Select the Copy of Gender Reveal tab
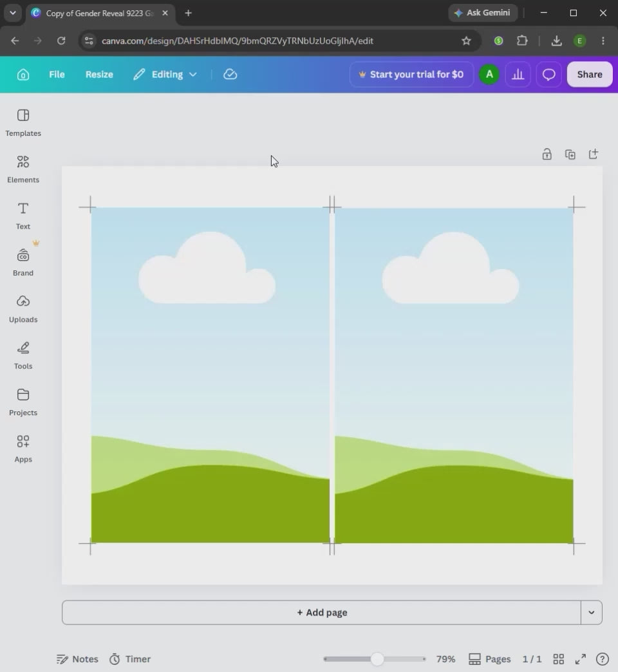The image size is (618, 672). [100, 14]
